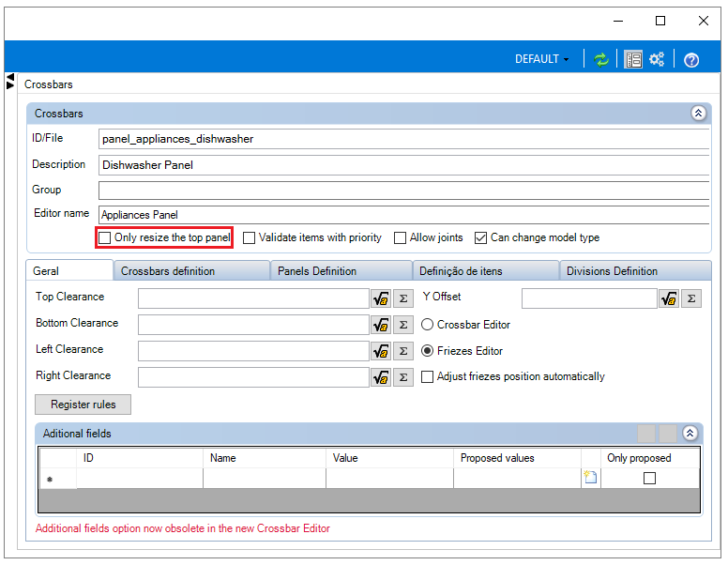Select the Friezes Editor radio button
The width and height of the screenshot is (728, 565).
[x=427, y=351]
